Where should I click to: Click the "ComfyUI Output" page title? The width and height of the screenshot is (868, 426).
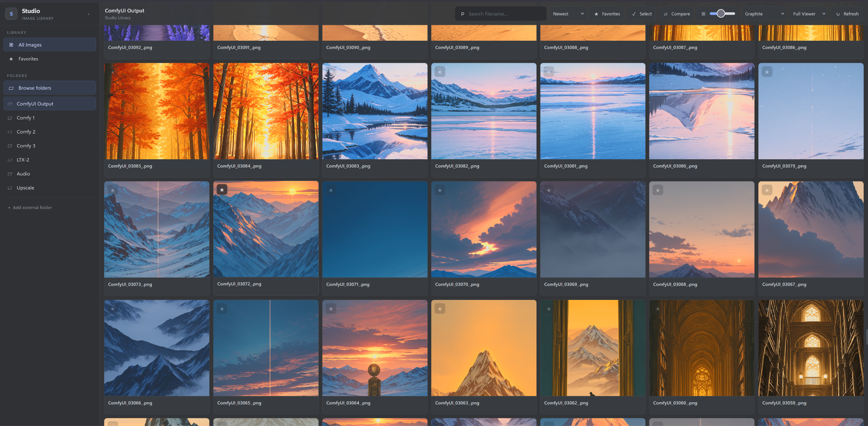[125, 11]
